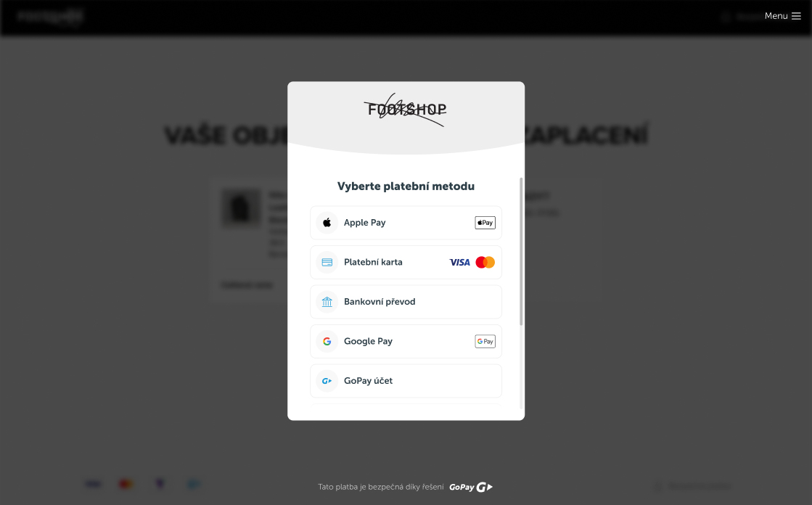812x505 pixels.
Task: Click the Google G icon
Action: coord(327,341)
